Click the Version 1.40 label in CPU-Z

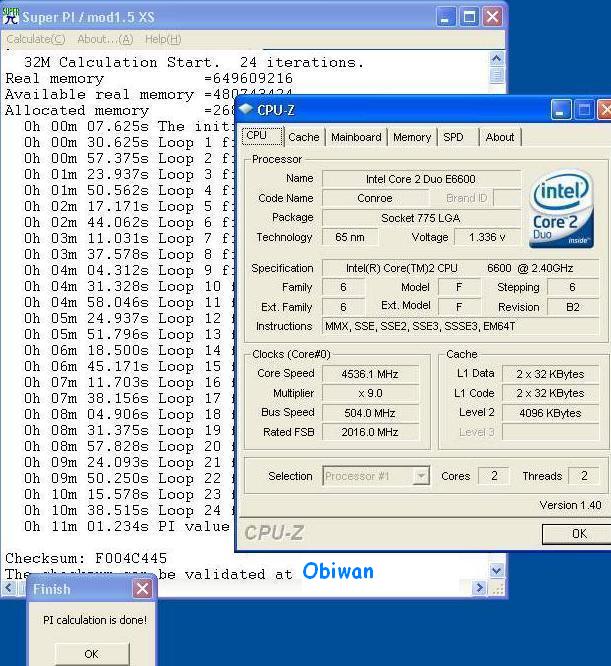point(570,505)
